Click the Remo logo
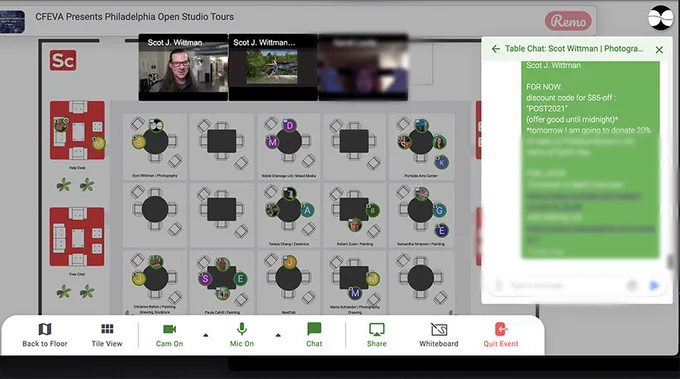 tap(568, 21)
